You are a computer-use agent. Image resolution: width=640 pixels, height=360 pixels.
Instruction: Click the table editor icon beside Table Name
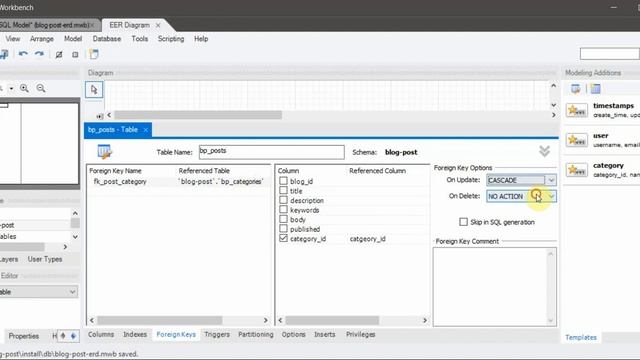pos(104,152)
